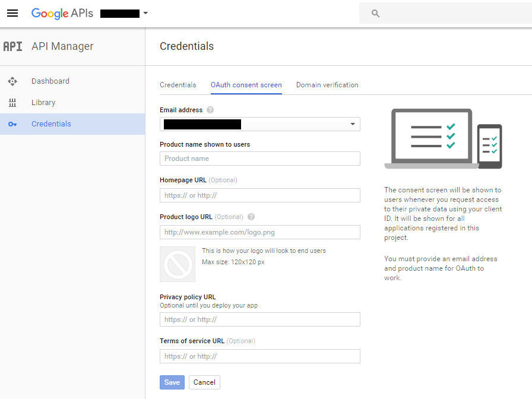This screenshot has height=399, width=532.
Task: Click the search magnifier icon
Action: tap(375, 13)
